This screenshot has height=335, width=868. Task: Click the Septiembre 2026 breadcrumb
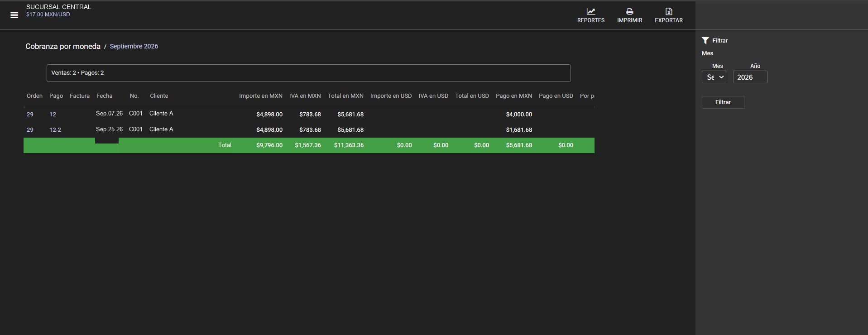point(134,46)
